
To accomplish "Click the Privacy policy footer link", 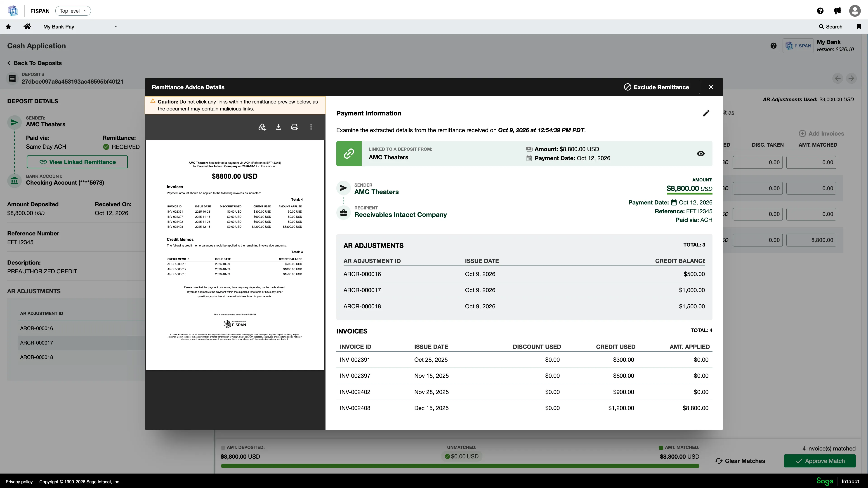I will [x=19, y=482].
